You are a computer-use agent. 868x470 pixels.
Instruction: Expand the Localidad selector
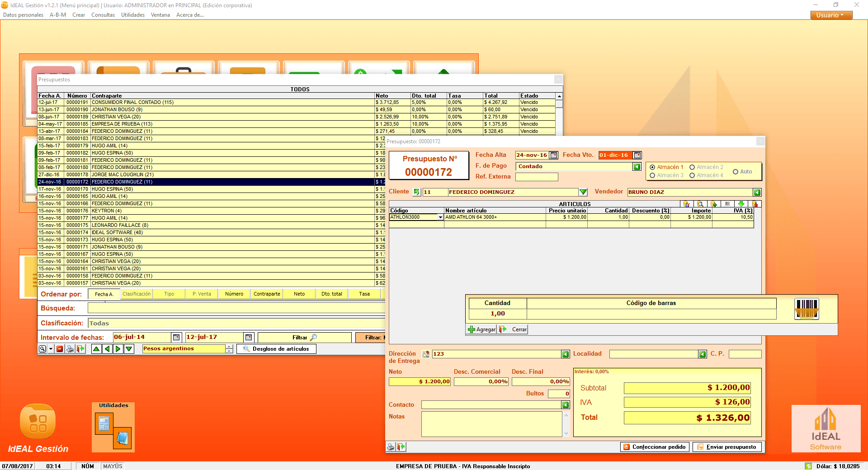[x=703, y=354]
